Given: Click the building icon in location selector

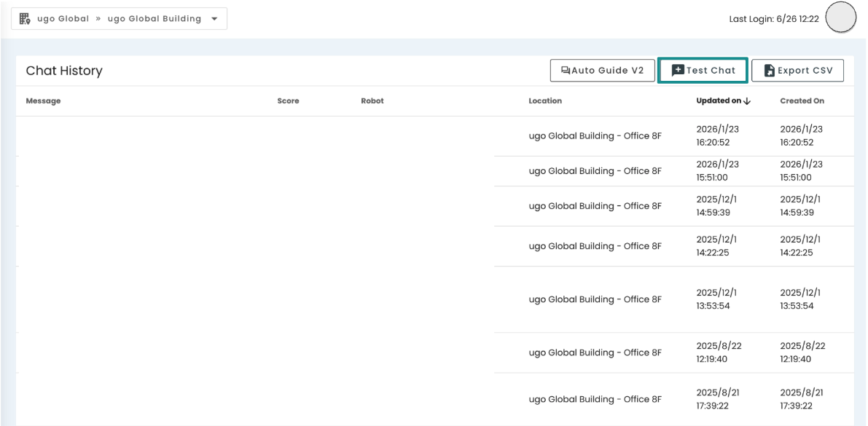Looking at the screenshot, I should point(25,18).
